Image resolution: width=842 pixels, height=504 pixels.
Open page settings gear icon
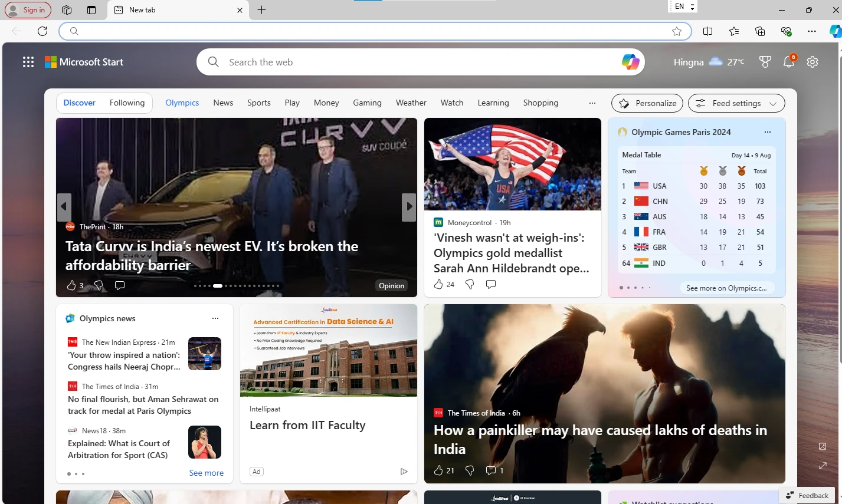tap(812, 62)
